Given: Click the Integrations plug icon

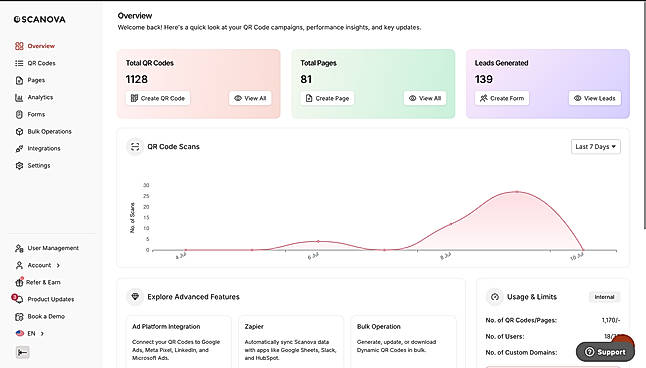Looking at the screenshot, I should tap(19, 148).
